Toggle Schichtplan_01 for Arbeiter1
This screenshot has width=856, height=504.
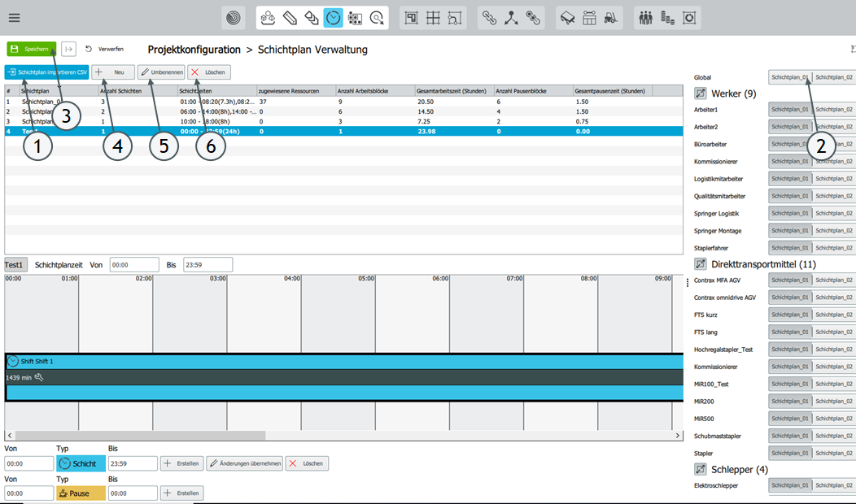click(789, 109)
